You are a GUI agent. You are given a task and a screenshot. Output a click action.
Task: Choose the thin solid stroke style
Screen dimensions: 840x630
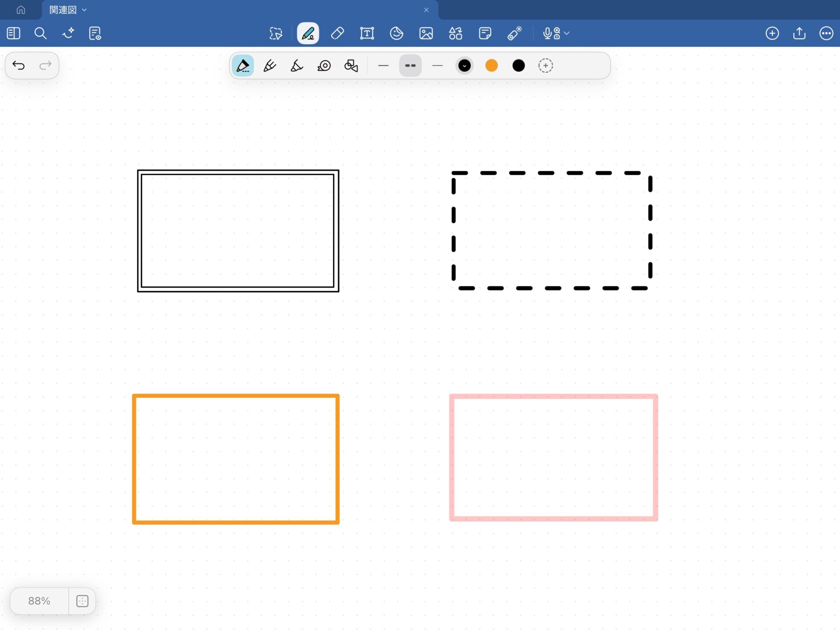[x=383, y=66]
